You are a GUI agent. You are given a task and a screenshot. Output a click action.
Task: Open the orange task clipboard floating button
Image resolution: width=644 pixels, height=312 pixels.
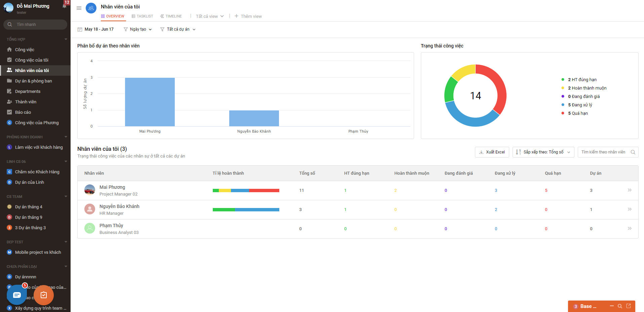44,295
